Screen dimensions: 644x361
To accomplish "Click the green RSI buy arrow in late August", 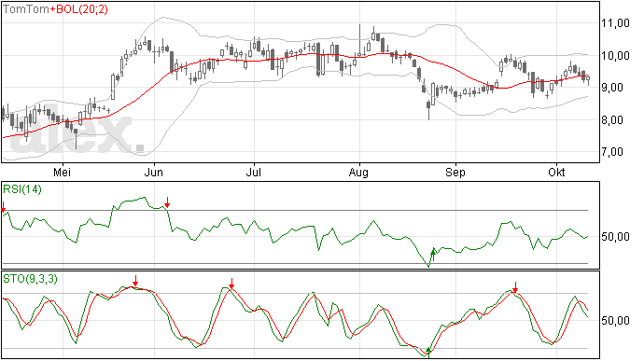I will point(432,254).
